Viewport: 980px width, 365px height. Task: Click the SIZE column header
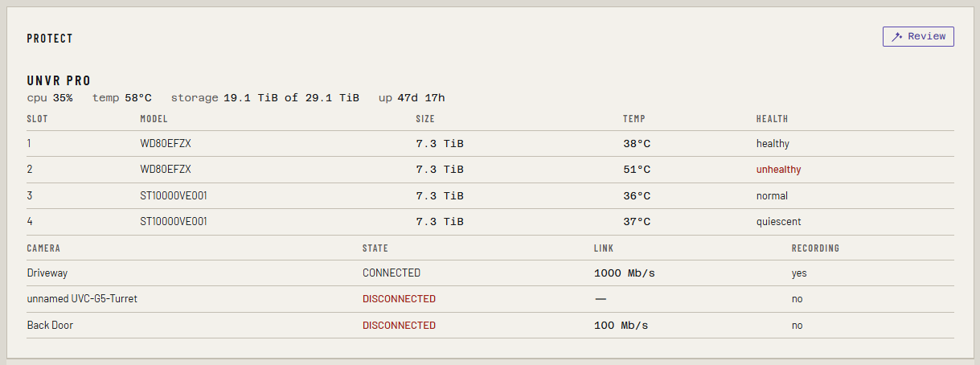click(x=425, y=119)
